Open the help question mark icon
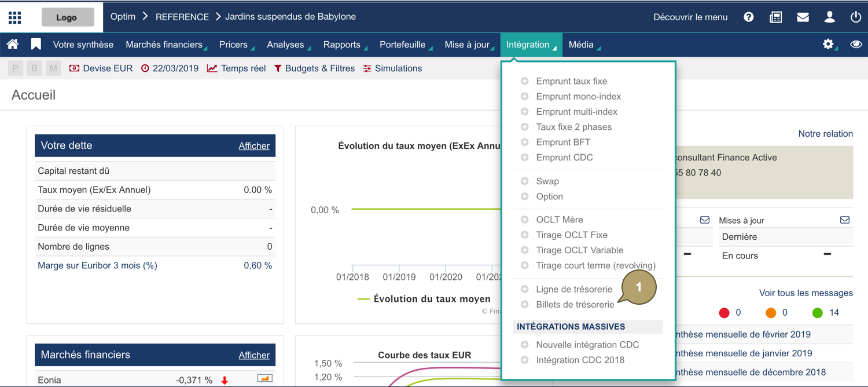The image size is (868, 387). coord(749,17)
